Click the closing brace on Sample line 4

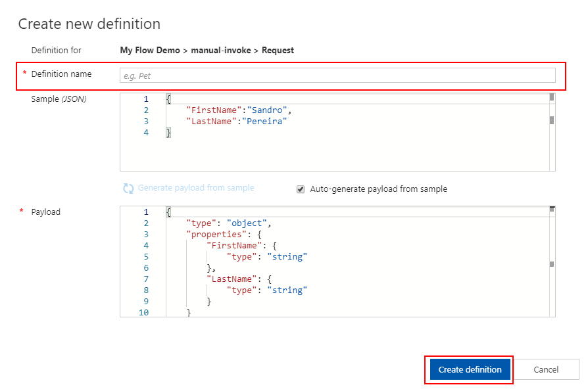point(168,133)
